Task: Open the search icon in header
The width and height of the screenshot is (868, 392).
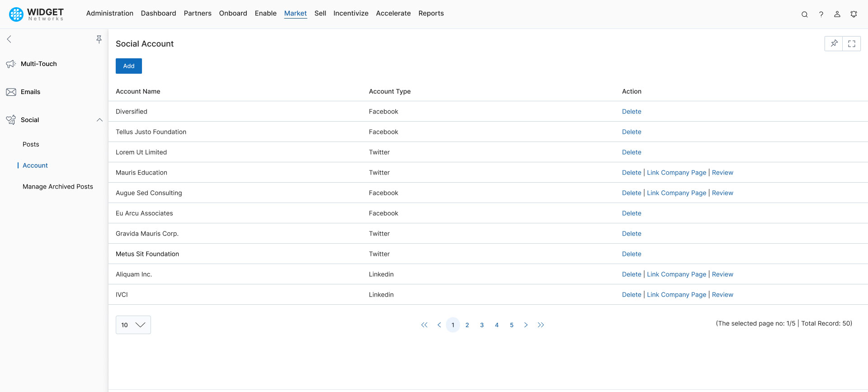Action: point(805,14)
